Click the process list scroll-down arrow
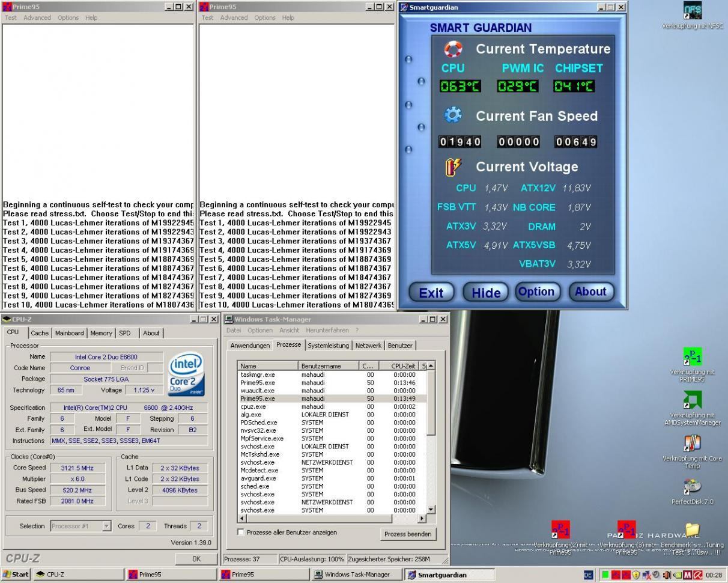The height and width of the screenshot is (583, 728). pos(430,510)
